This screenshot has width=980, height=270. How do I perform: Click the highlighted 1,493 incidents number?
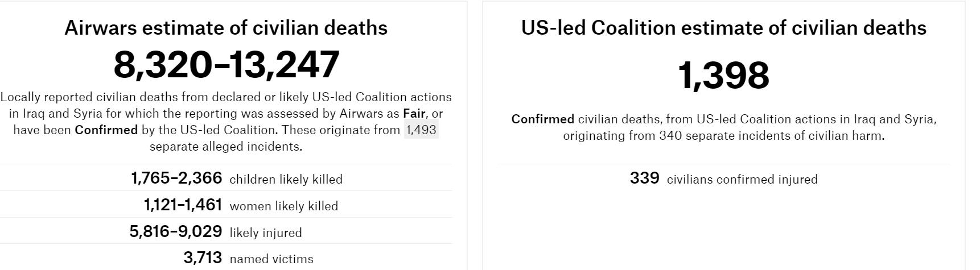tap(421, 130)
